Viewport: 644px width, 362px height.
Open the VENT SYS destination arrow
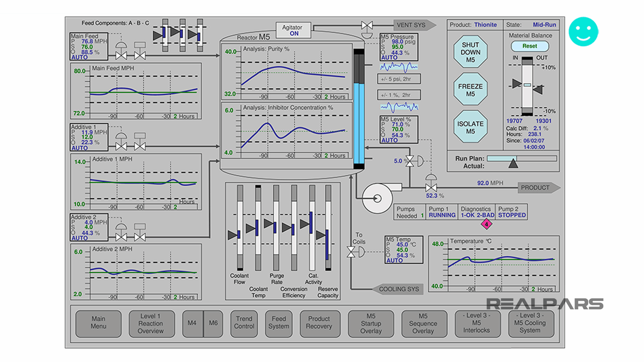[x=412, y=25]
